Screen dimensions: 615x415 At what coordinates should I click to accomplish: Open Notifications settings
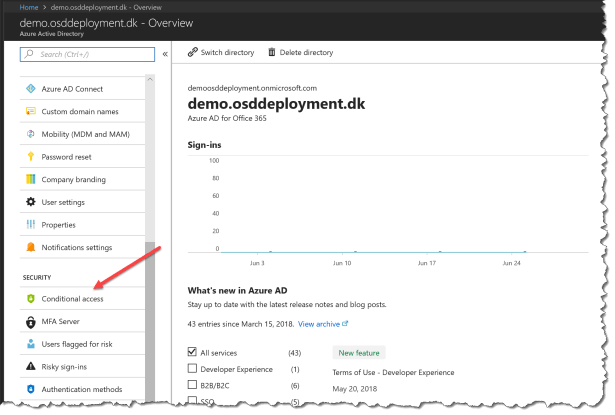(82, 248)
